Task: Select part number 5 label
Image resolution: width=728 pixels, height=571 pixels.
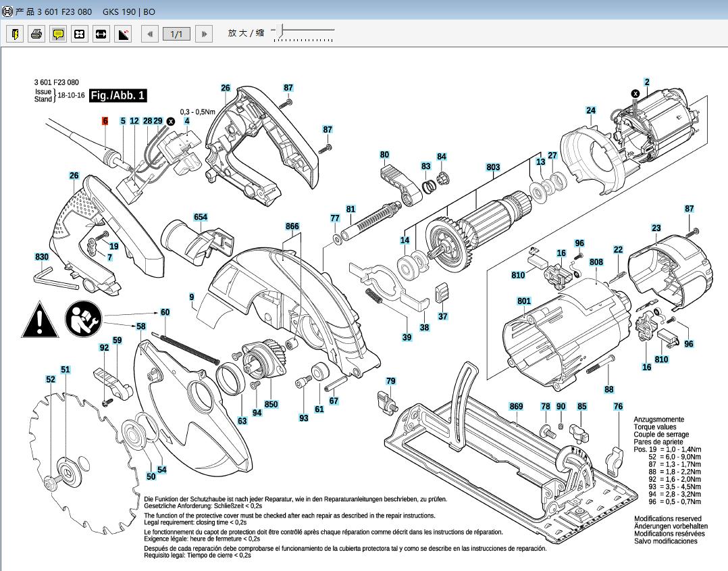Action: click(123, 121)
